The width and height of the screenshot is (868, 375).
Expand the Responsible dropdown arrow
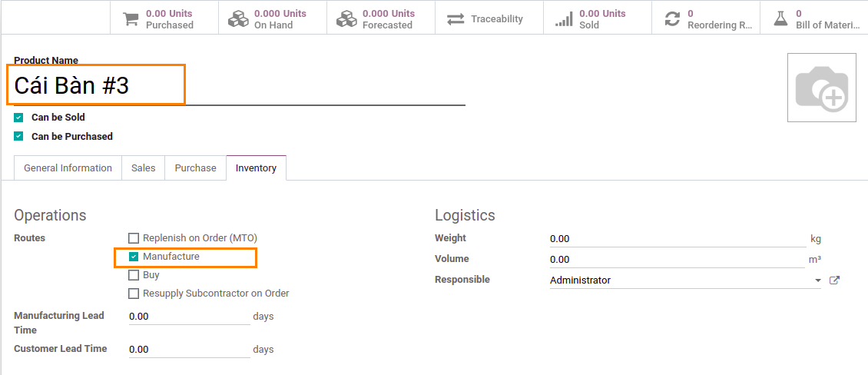coord(817,280)
